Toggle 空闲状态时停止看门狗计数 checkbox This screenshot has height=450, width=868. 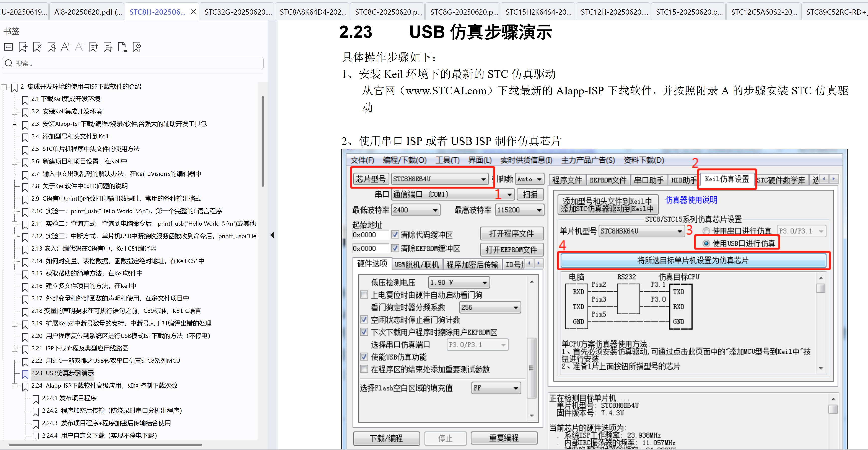coord(364,319)
